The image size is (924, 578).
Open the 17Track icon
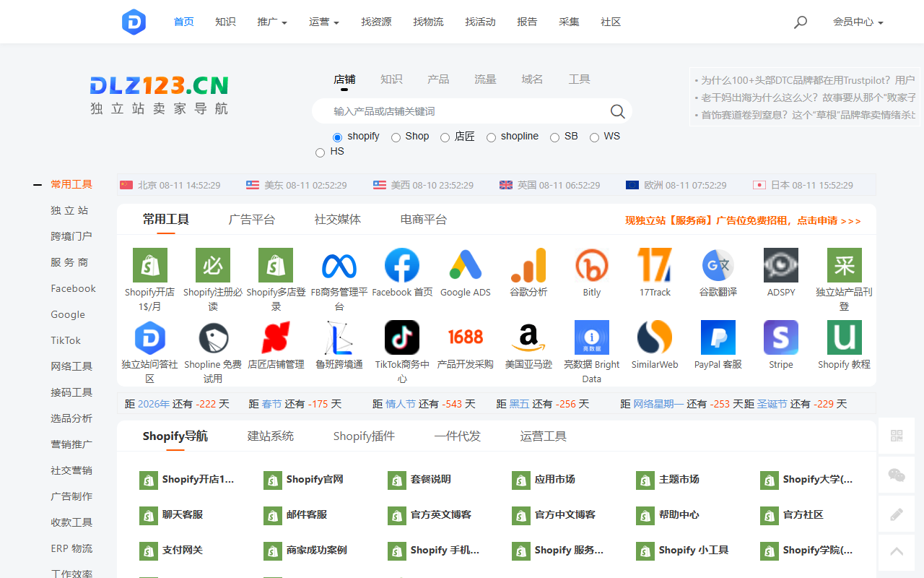(x=655, y=265)
